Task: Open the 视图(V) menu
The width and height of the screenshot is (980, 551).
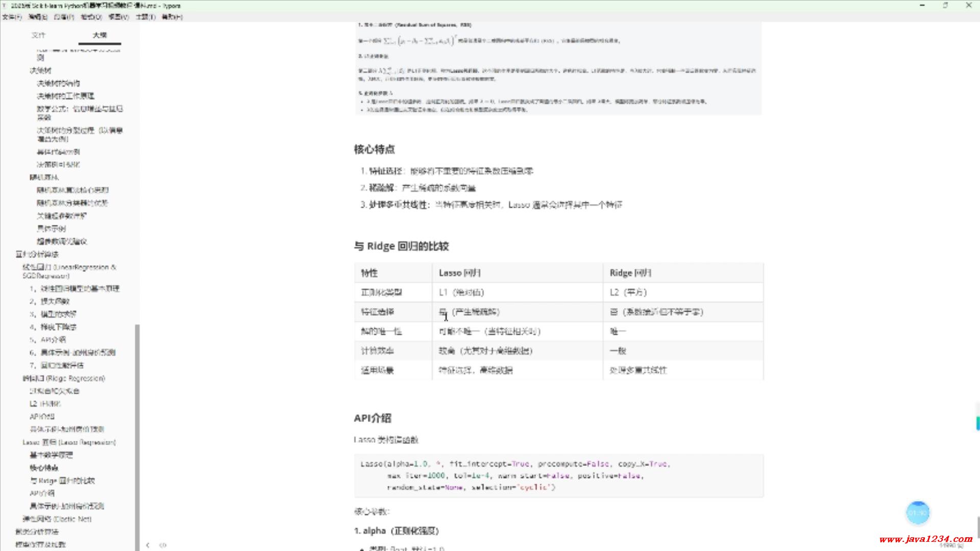Action: pyautogui.click(x=118, y=17)
